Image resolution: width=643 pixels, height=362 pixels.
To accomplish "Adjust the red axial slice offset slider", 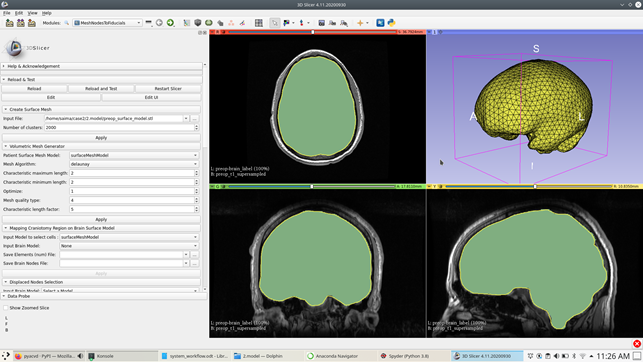I will tap(312, 32).
